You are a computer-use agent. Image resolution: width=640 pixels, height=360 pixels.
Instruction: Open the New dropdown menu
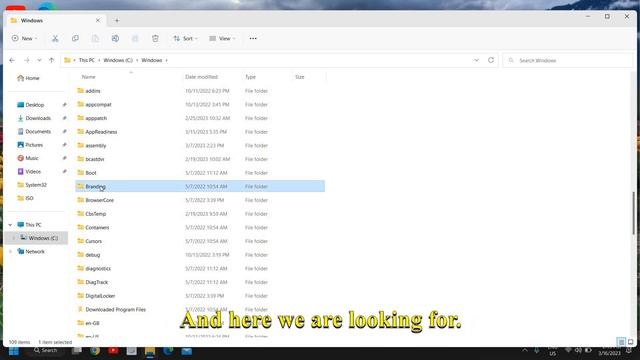click(24, 38)
